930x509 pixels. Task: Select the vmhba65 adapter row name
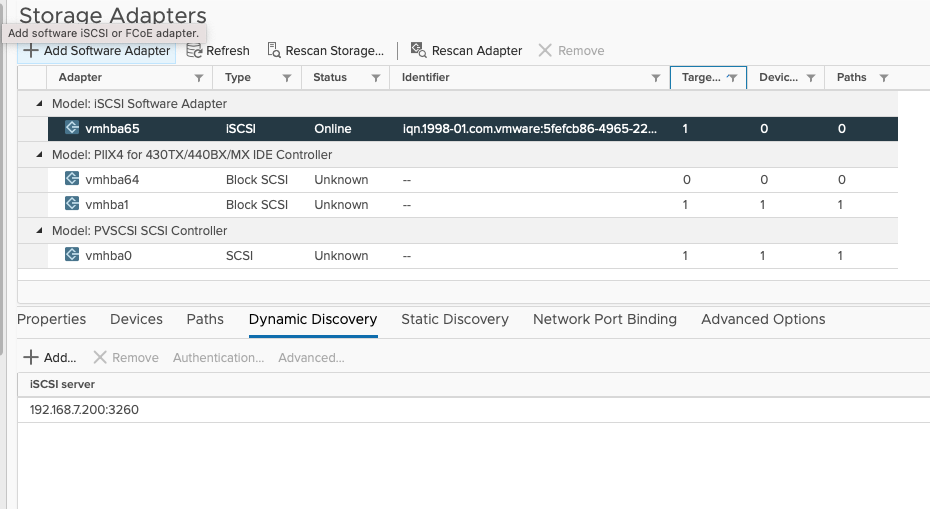tap(112, 129)
